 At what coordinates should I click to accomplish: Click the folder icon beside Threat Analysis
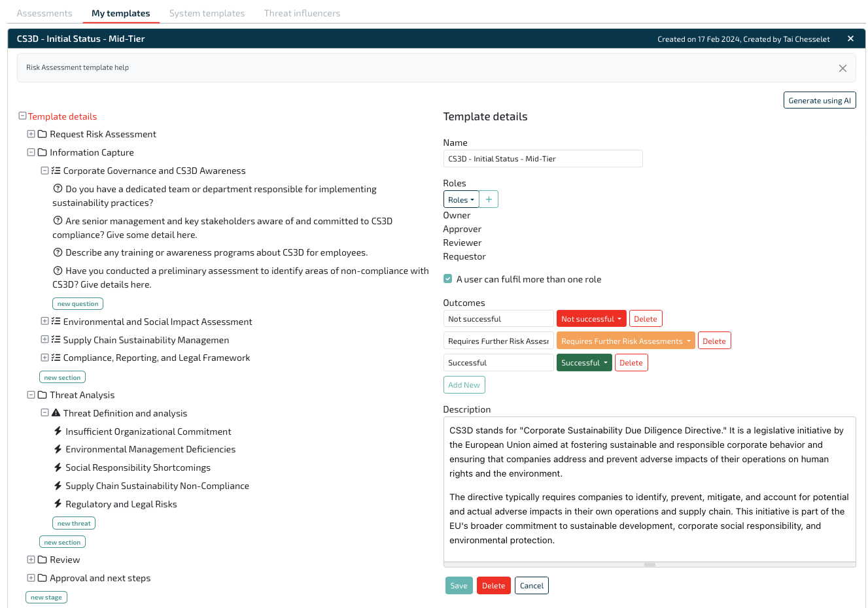coord(42,395)
